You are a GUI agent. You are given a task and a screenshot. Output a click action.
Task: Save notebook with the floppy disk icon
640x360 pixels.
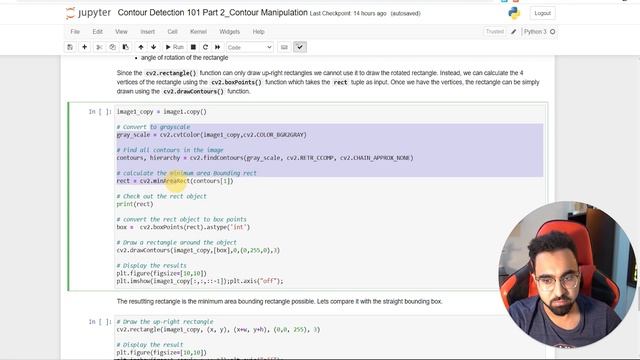point(70,47)
